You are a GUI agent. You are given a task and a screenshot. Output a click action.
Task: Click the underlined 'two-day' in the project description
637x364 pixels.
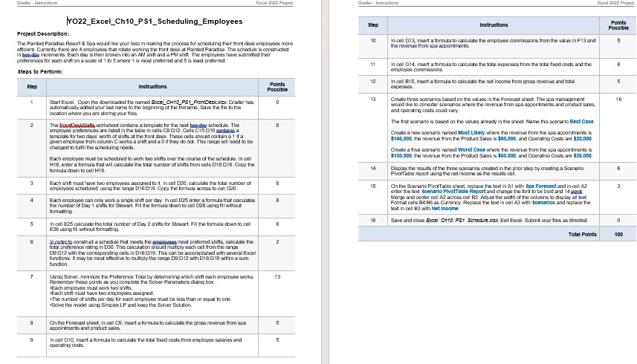(30, 55)
